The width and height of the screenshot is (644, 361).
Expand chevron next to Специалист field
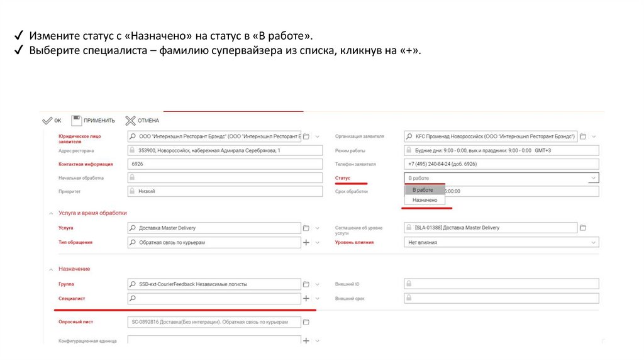click(x=317, y=299)
